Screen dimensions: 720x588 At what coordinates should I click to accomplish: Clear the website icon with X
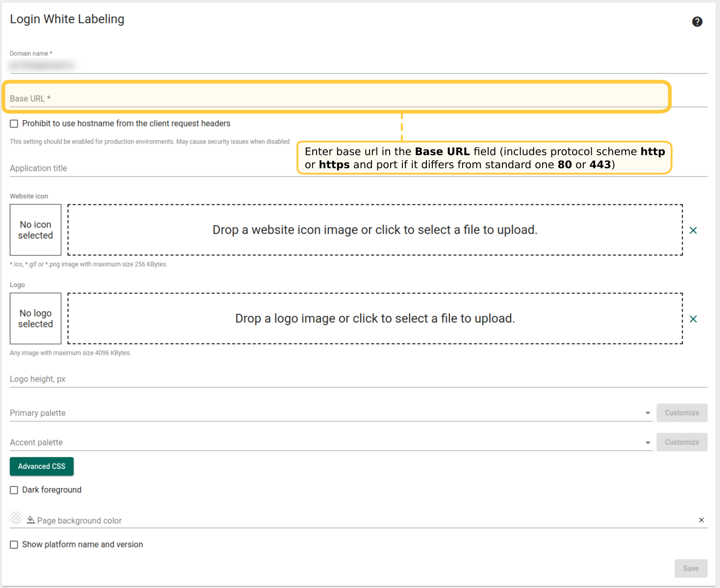point(693,230)
